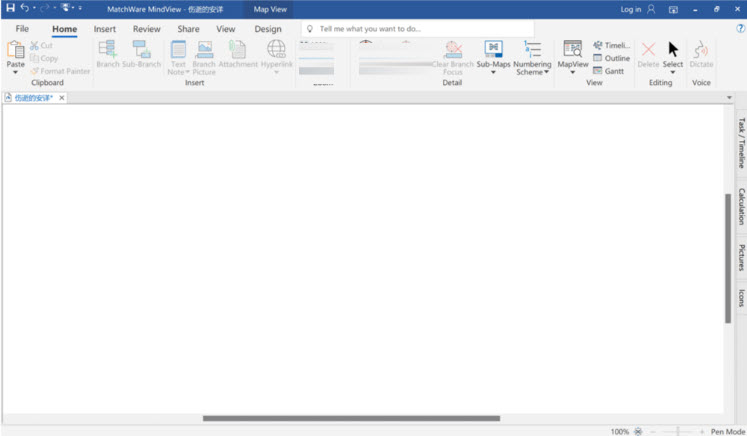Click the Sub-Maps icon
This screenshot has height=436, width=747.
[x=493, y=49]
